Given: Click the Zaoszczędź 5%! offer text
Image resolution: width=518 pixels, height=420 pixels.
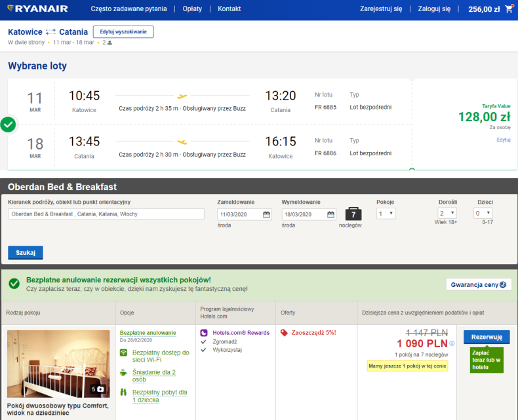Looking at the screenshot, I should tap(313, 333).
